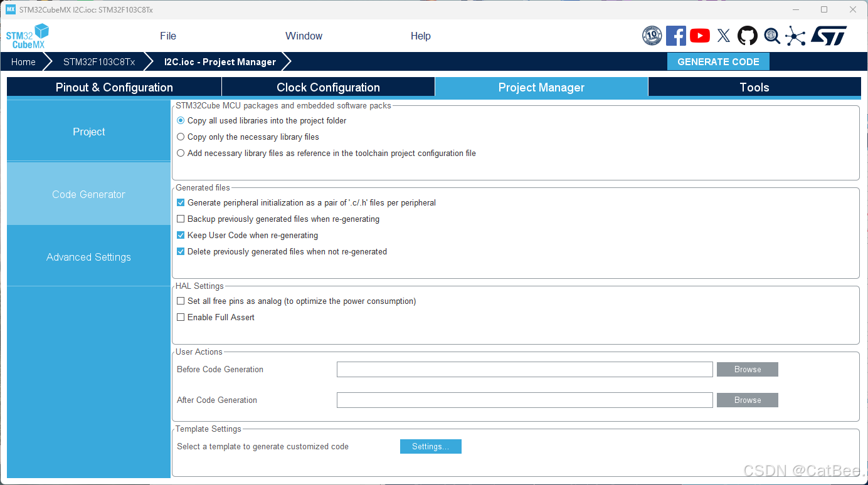
Task: Click I2C.ioc - Project Manager breadcrumb
Action: [x=220, y=61]
